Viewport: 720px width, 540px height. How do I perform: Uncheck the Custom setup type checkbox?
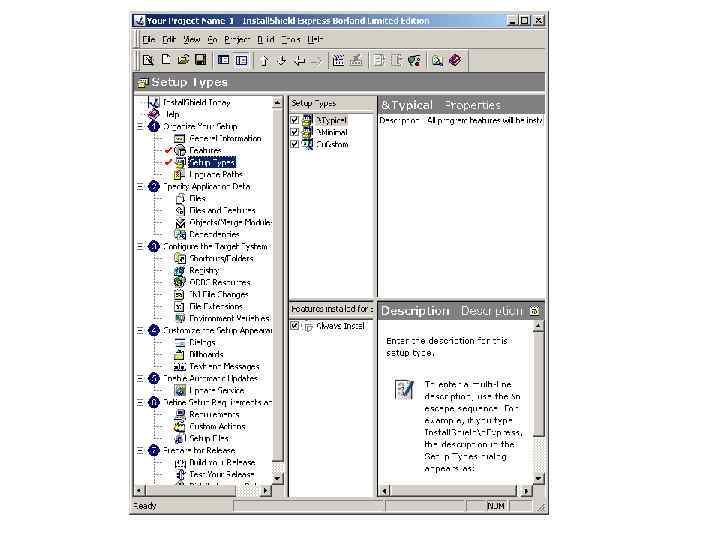point(295,144)
